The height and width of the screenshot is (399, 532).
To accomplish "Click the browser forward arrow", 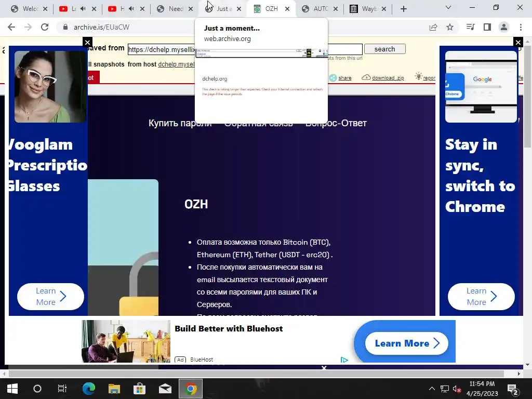I will coord(28,27).
